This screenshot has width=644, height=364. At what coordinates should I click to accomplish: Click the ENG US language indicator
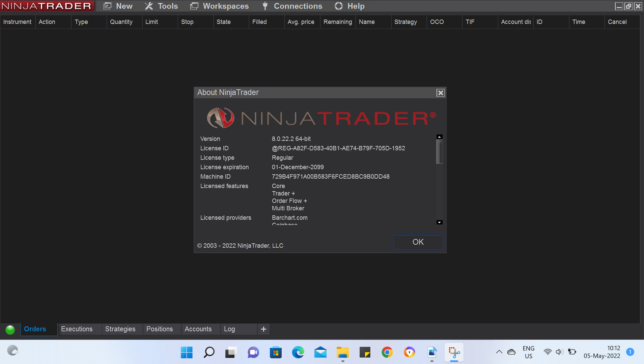[x=529, y=352]
